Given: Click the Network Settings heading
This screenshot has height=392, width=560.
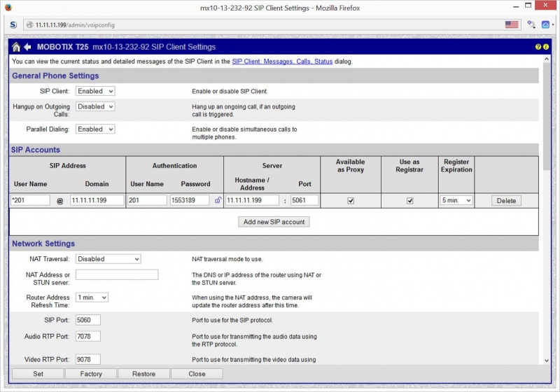Looking at the screenshot, I should pos(43,244).
